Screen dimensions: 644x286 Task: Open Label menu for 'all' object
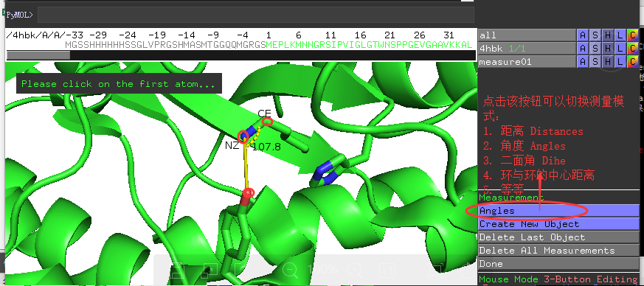point(620,35)
